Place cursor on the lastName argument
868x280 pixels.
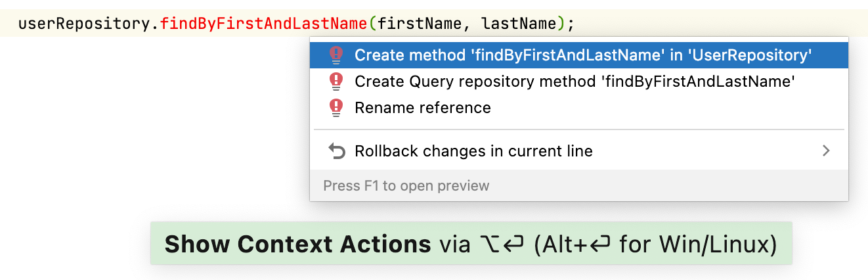click(518, 24)
